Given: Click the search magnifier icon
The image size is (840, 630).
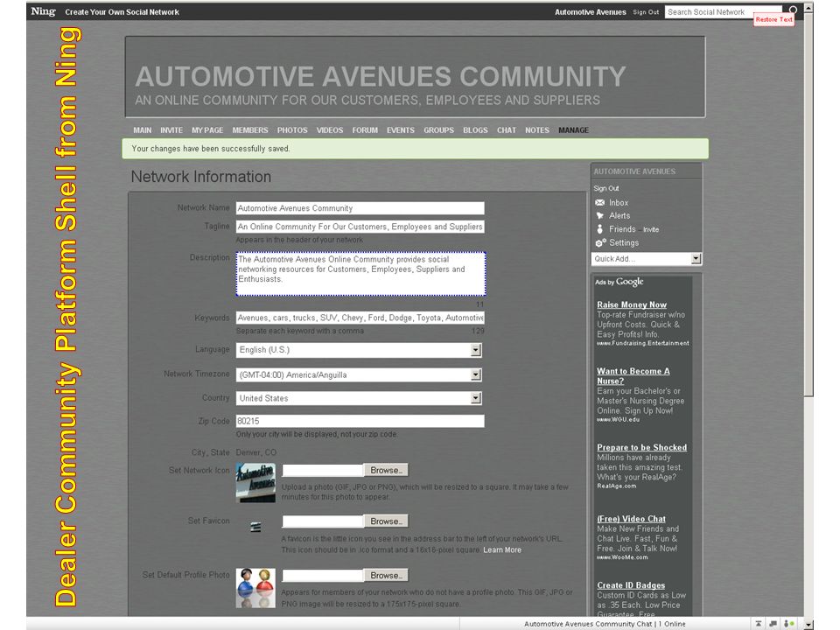Looking at the screenshot, I should [x=793, y=10].
